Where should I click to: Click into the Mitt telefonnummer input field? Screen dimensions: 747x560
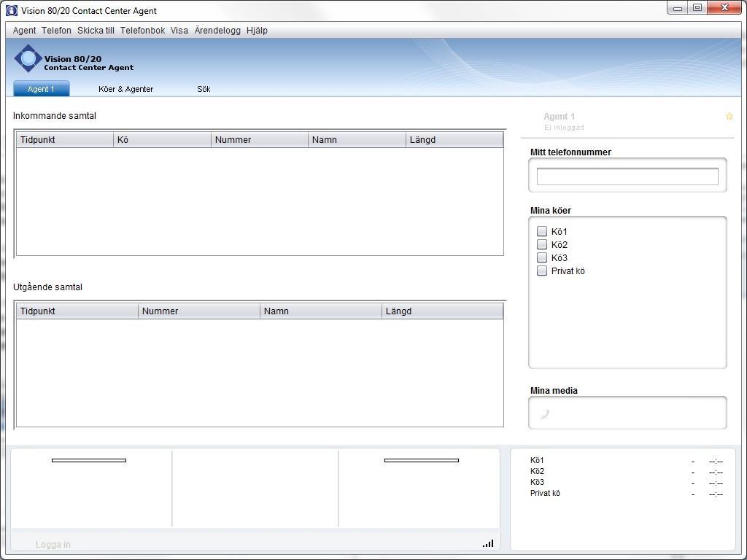tap(627, 176)
